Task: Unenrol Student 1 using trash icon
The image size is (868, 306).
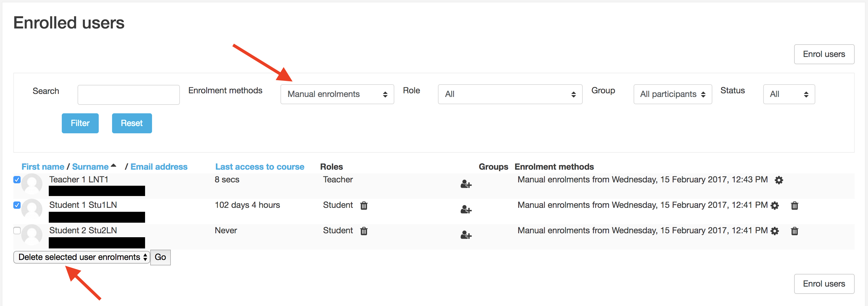Action: click(794, 205)
